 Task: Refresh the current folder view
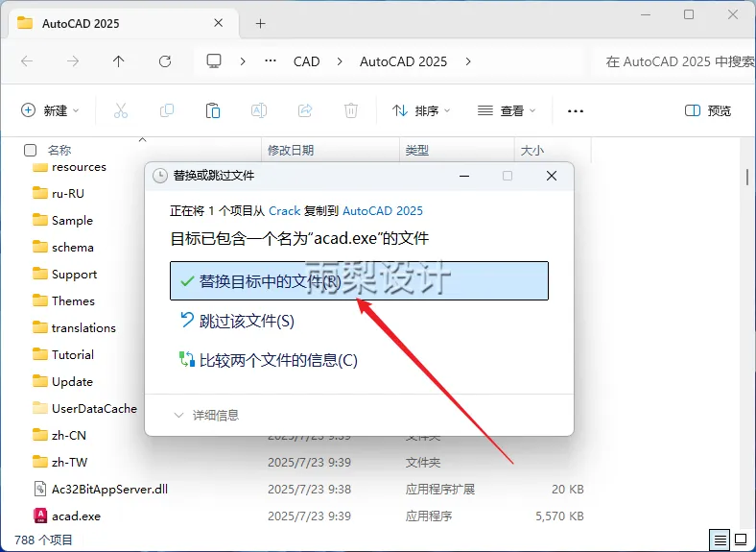click(x=165, y=61)
